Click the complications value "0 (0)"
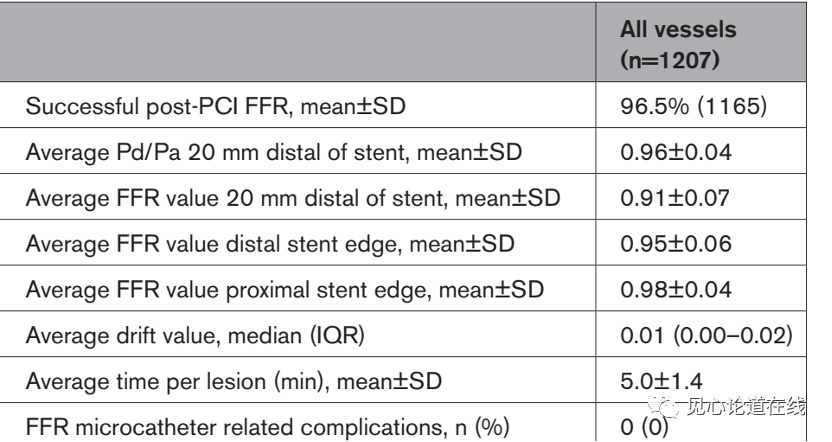832x442 pixels. [x=640, y=428]
